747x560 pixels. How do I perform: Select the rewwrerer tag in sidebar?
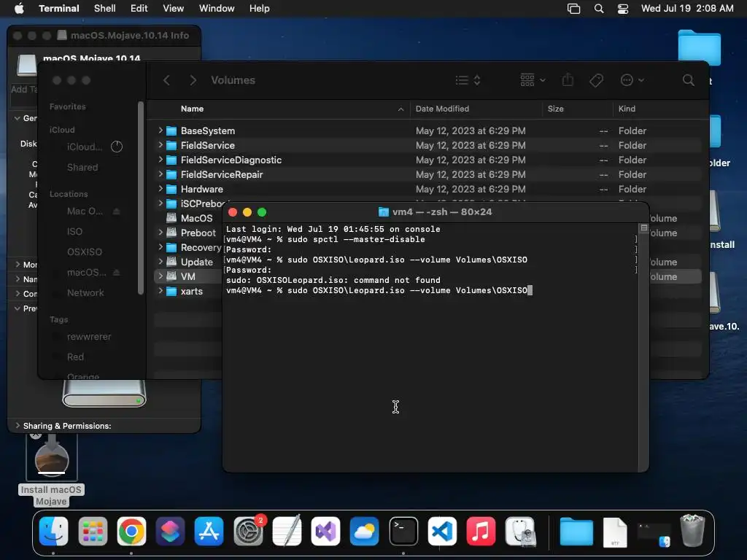(x=88, y=337)
